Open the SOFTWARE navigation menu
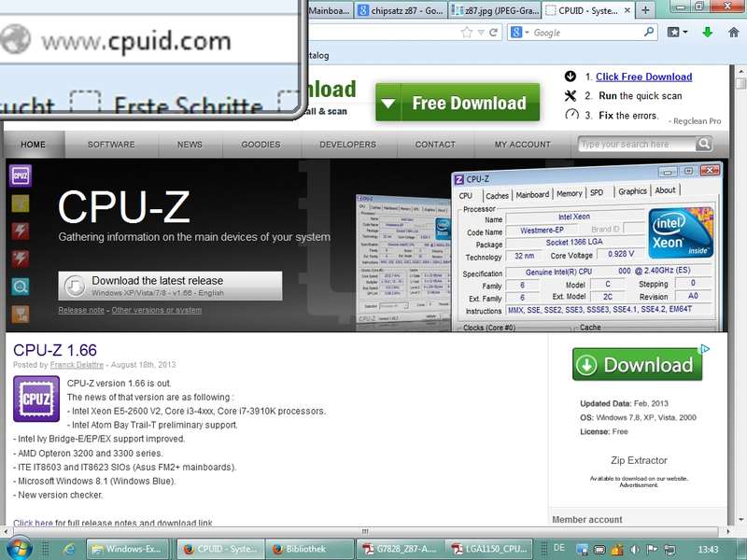The image size is (747, 560). tap(111, 145)
